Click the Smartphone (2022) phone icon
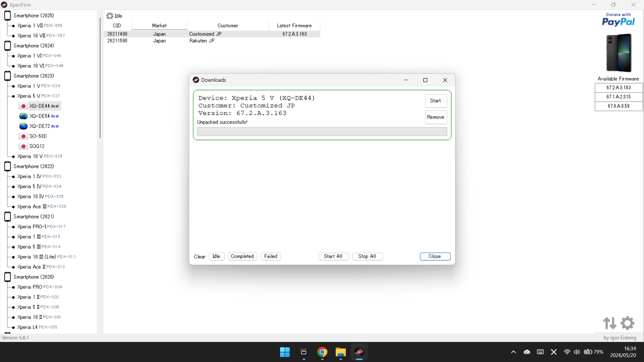This screenshot has height=362, width=644. pyautogui.click(x=7, y=166)
